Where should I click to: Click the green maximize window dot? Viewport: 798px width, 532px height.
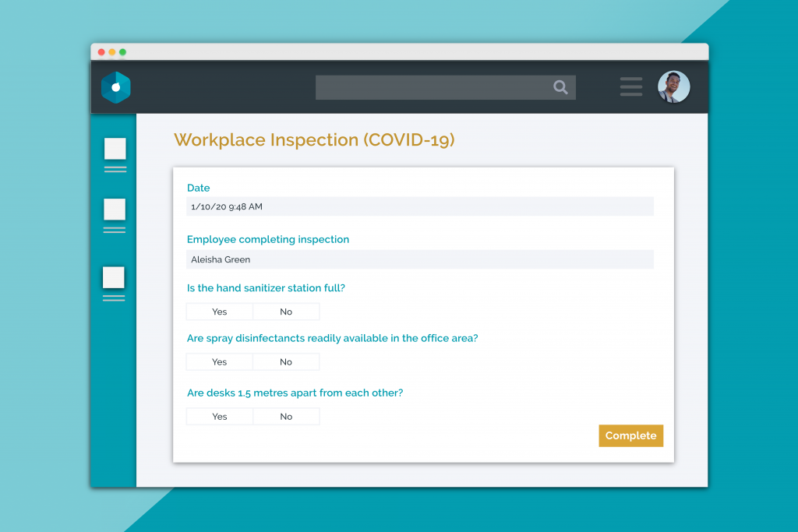(x=123, y=52)
